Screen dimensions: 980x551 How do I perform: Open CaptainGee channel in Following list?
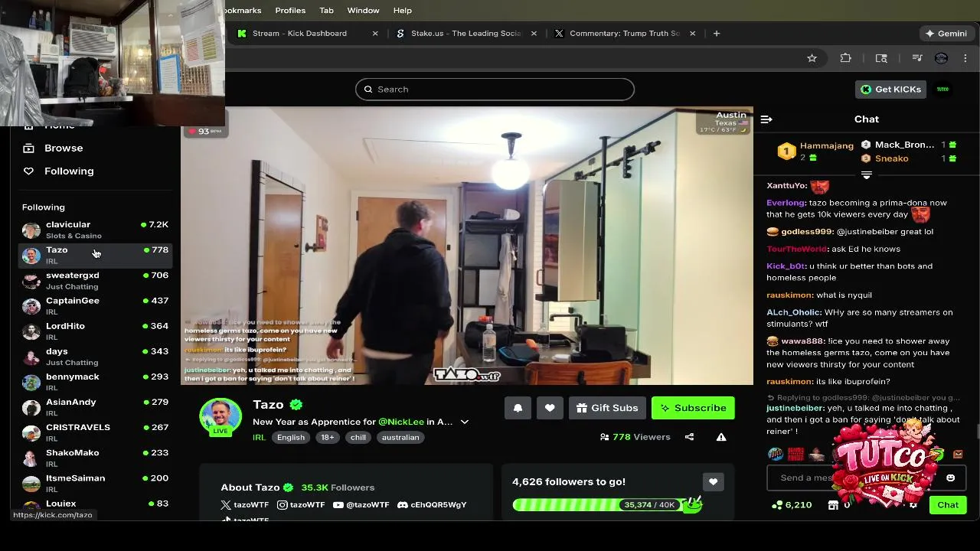point(95,305)
